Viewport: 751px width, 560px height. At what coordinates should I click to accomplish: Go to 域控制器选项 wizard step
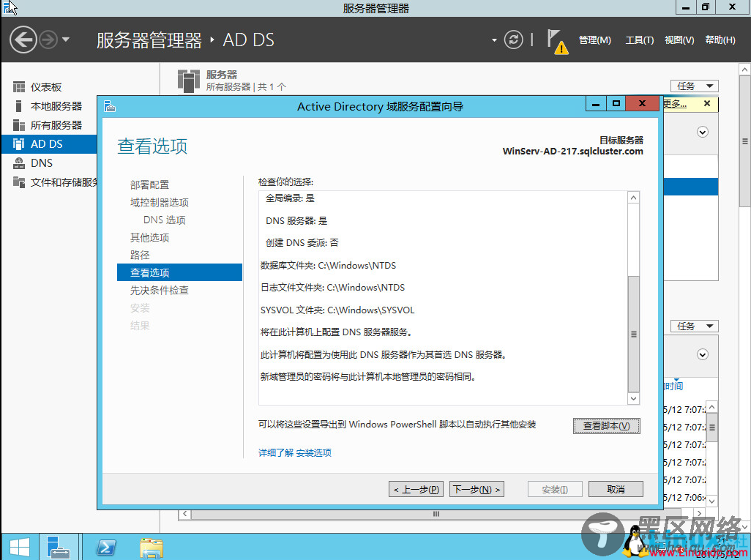tap(160, 203)
